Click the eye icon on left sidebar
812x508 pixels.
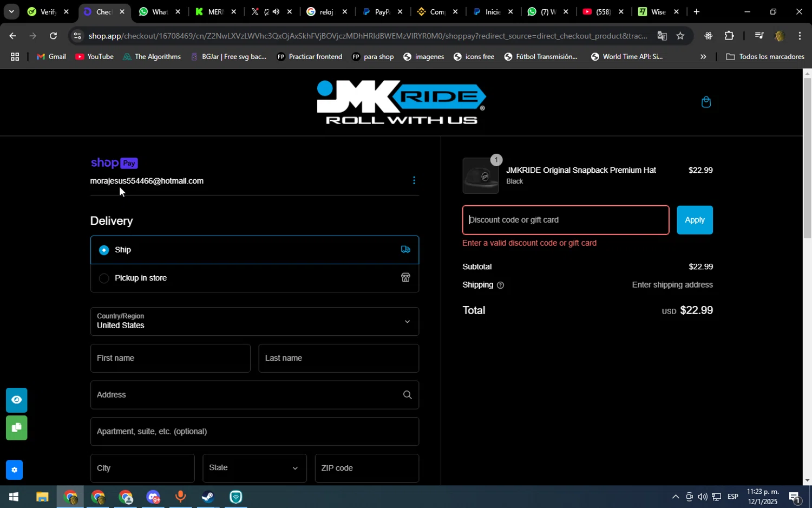click(x=17, y=400)
